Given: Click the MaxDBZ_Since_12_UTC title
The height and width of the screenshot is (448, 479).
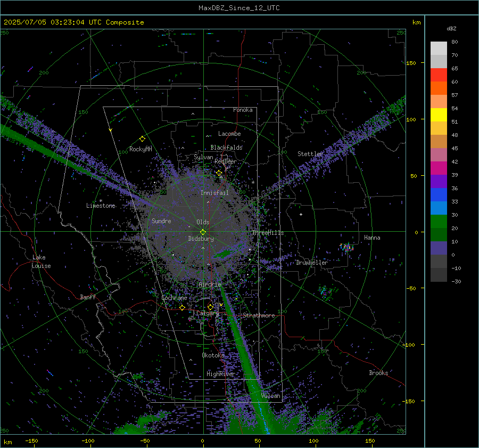Looking at the screenshot, I should pos(239,8).
